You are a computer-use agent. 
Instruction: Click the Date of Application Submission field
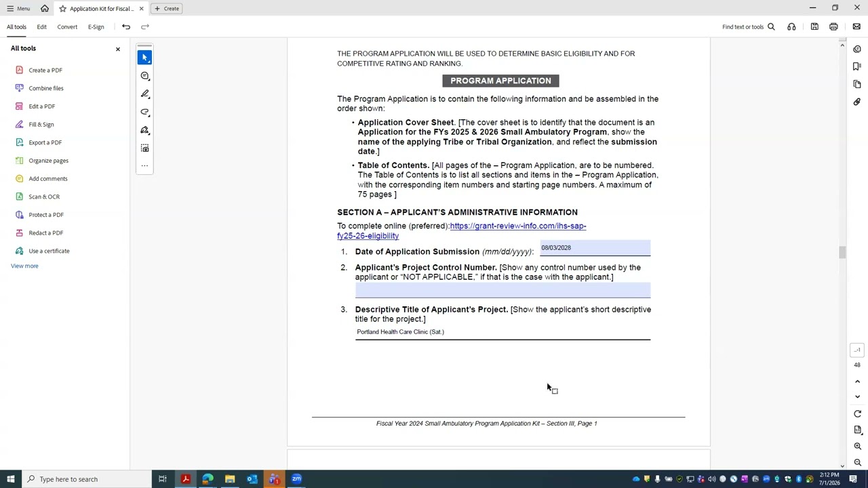click(595, 249)
